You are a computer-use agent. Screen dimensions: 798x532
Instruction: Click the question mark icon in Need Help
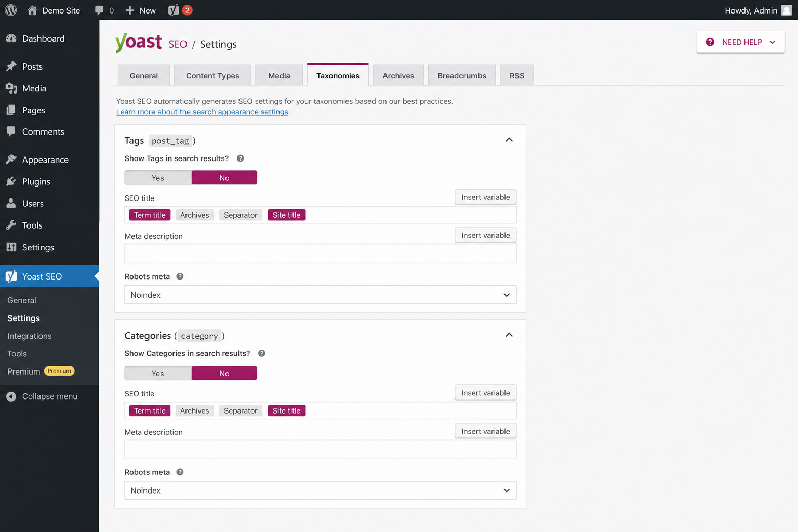pos(710,42)
